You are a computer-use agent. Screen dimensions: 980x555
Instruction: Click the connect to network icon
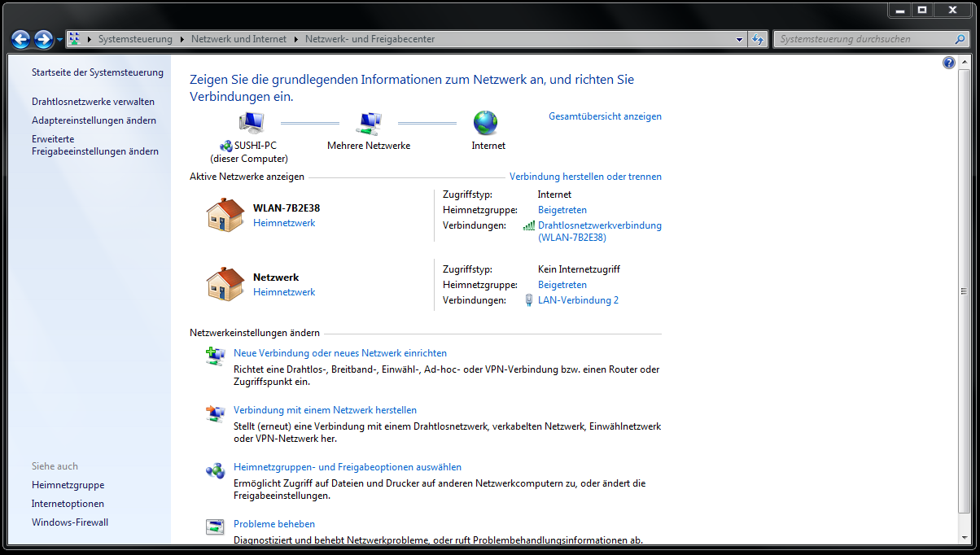(215, 413)
